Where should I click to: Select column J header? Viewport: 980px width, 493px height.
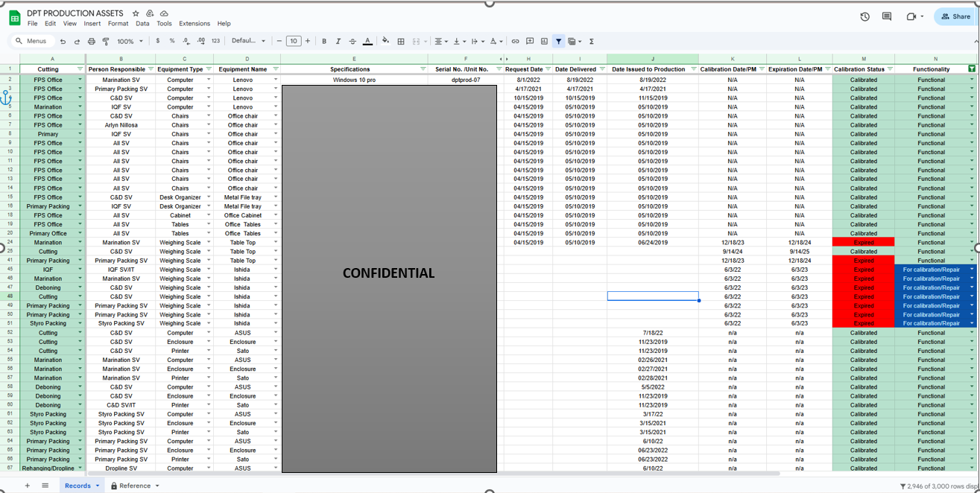coord(653,59)
